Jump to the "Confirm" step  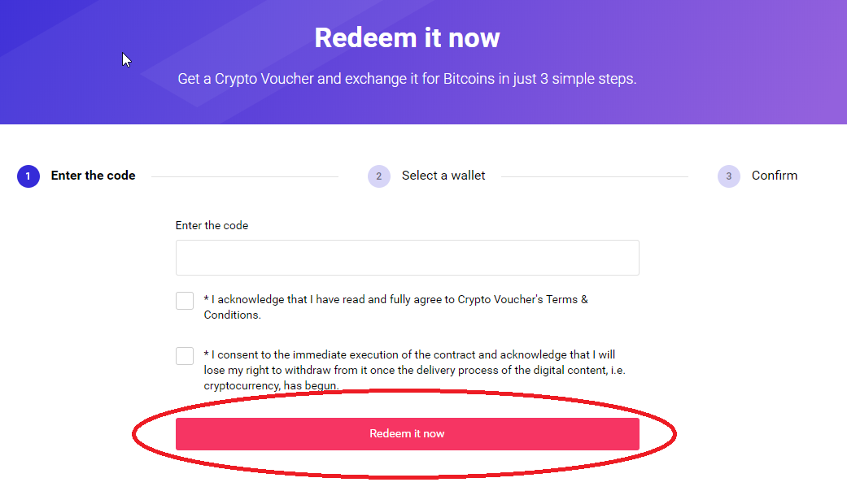point(775,176)
